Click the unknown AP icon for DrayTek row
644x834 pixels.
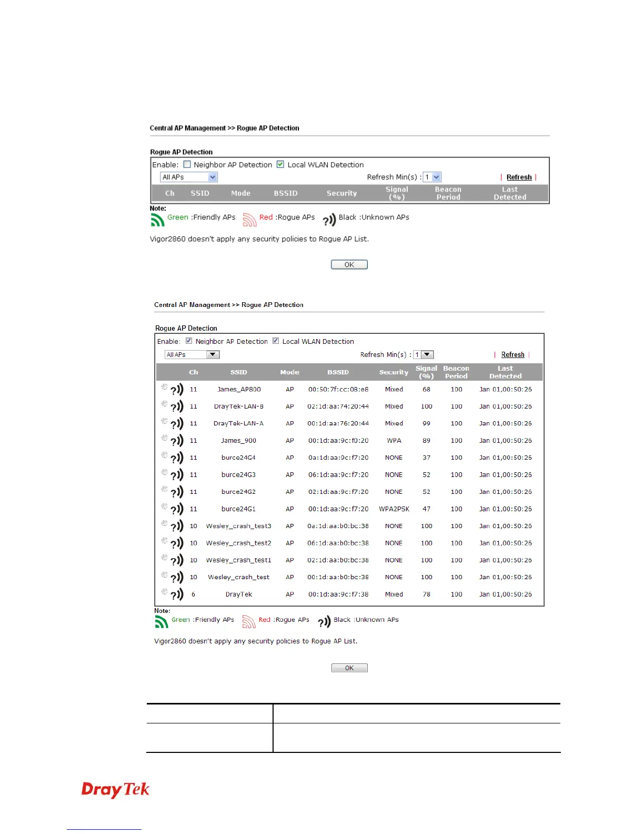point(177,595)
